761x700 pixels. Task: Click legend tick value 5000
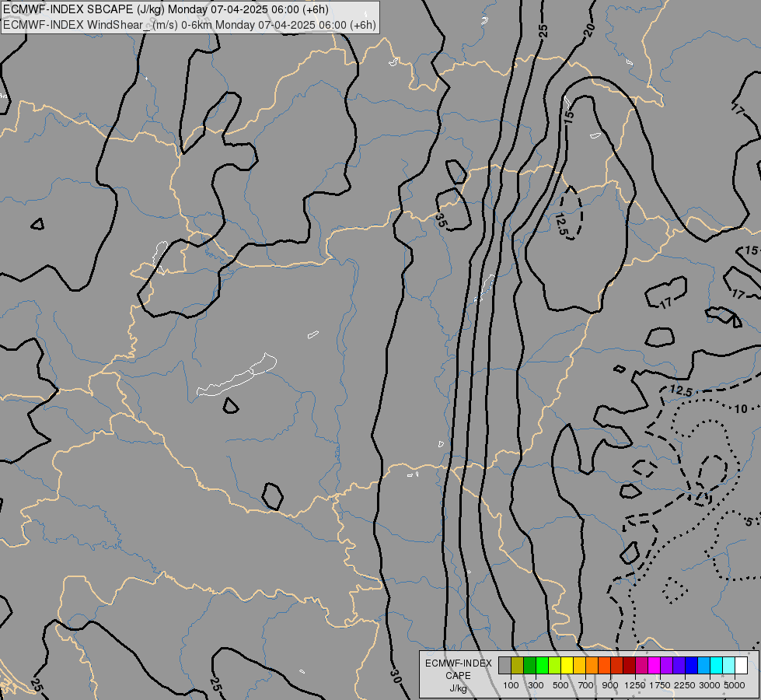(x=735, y=685)
